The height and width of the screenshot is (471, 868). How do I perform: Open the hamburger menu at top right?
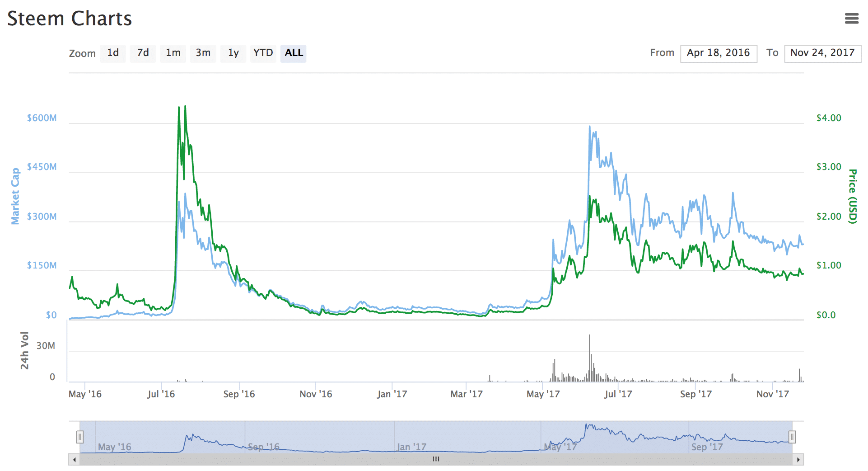click(853, 19)
